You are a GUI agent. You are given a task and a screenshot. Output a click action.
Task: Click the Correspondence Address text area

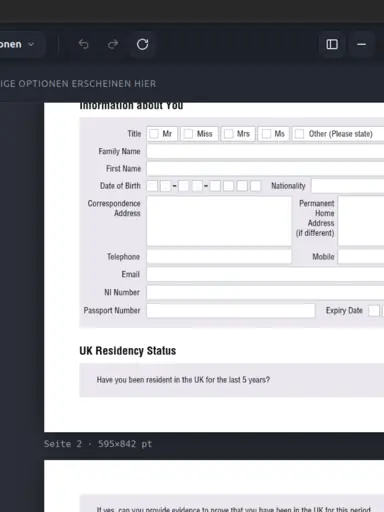(219, 221)
